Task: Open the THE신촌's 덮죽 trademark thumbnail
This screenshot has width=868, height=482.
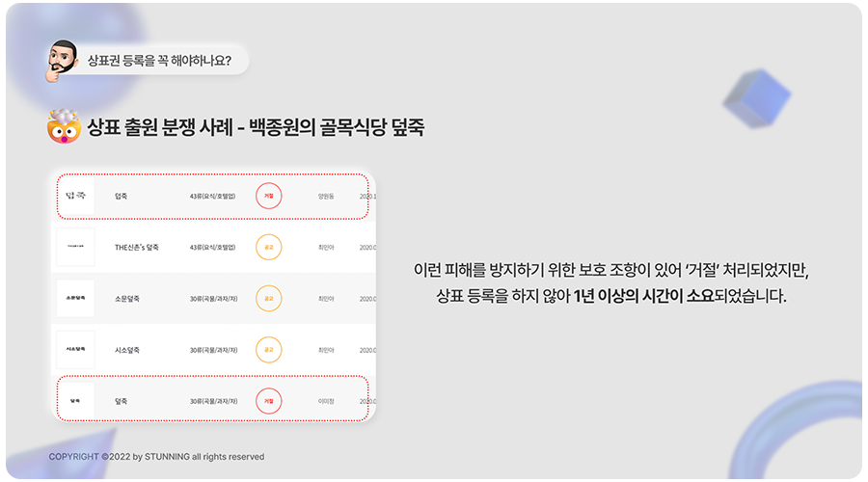Action: click(76, 247)
